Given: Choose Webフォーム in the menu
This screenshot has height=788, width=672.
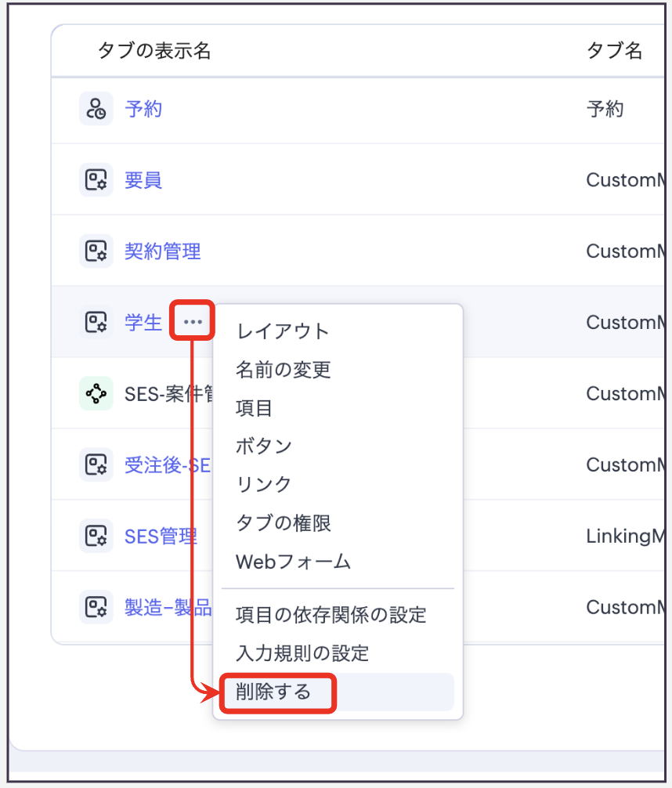Looking at the screenshot, I should coord(293,562).
